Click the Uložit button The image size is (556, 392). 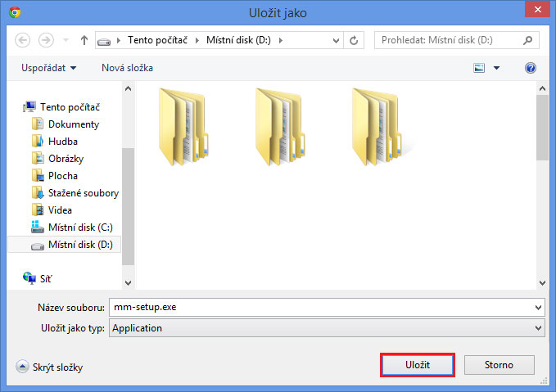click(418, 365)
